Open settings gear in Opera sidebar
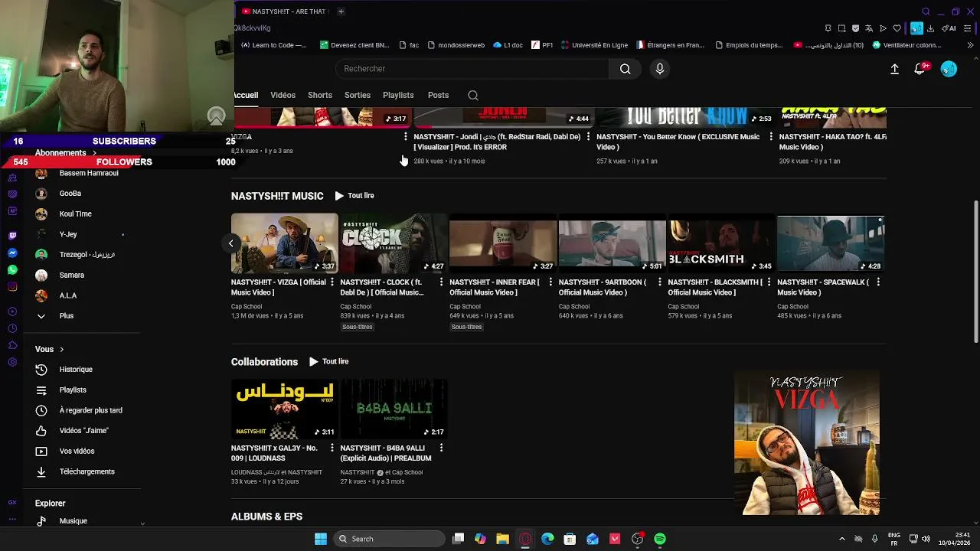 (x=12, y=362)
